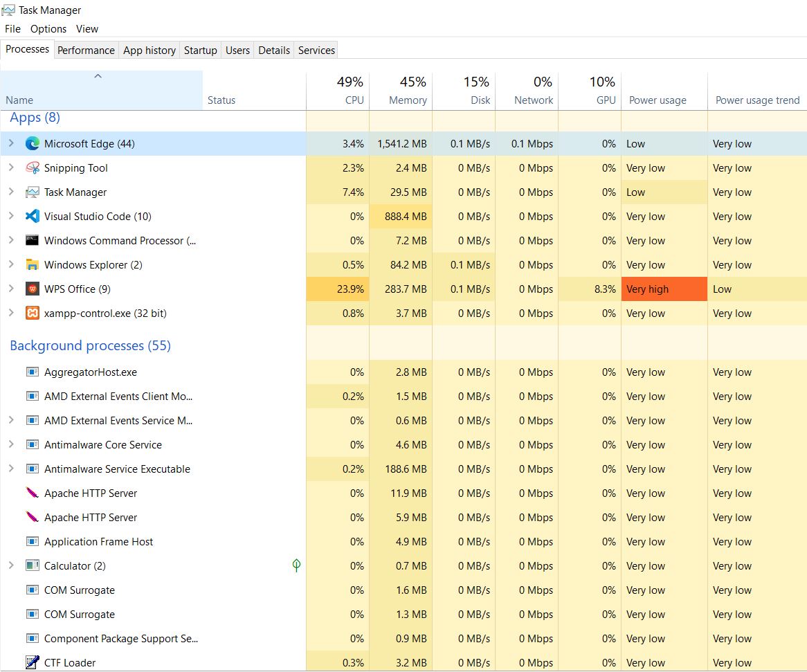Expand the Calculator process group
The width and height of the screenshot is (807, 672).
(x=11, y=566)
